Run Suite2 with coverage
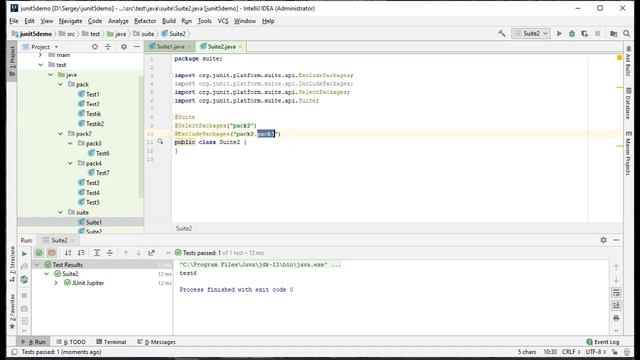 (x=584, y=34)
